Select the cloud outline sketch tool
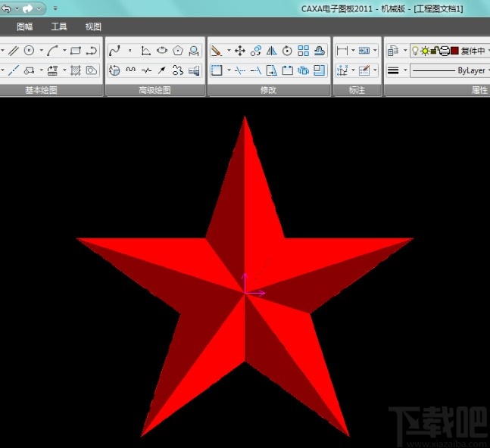The height and width of the screenshot is (448, 490). pyautogui.click(x=178, y=70)
